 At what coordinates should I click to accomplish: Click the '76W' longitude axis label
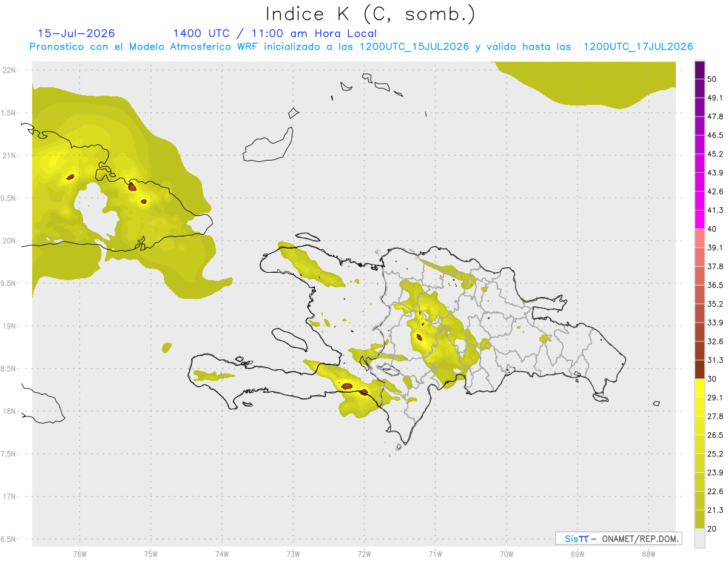coord(79,554)
